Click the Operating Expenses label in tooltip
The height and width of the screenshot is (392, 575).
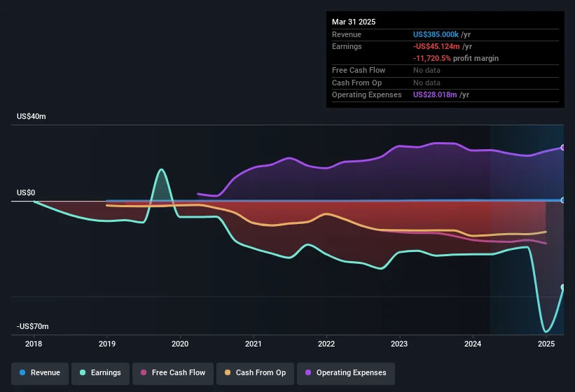click(x=367, y=95)
